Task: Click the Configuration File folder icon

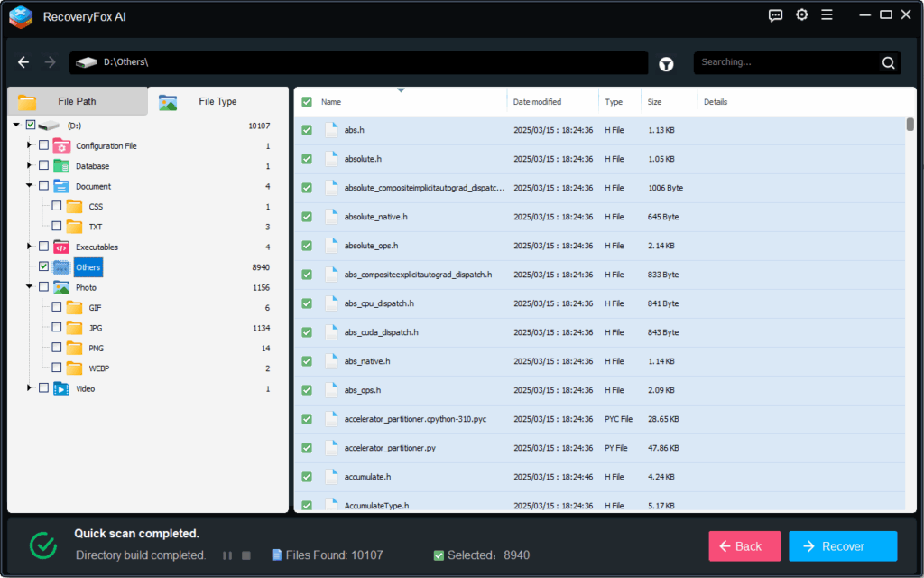Action: (x=61, y=145)
